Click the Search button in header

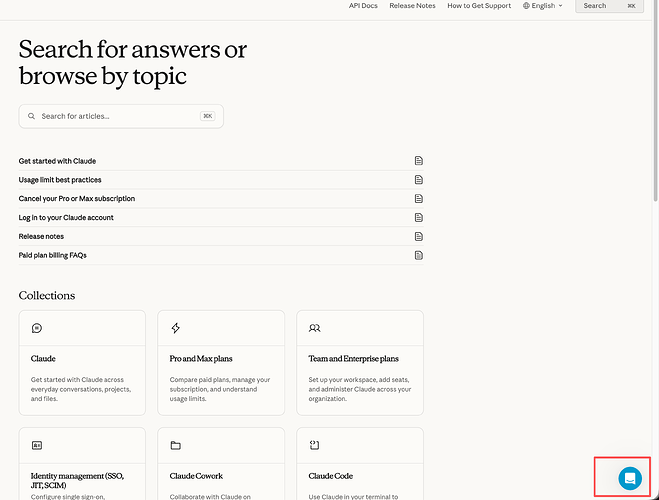pyautogui.click(x=609, y=6)
